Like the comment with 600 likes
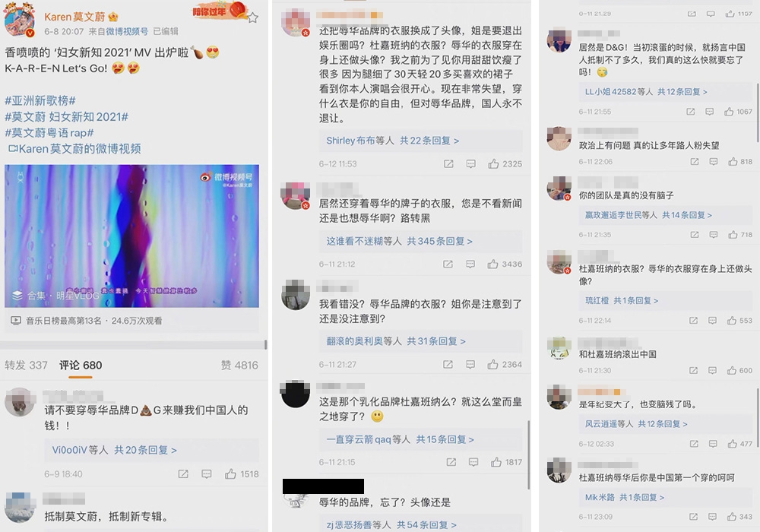The width and height of the screenshot is (760, 532). (x=739, y=370)
